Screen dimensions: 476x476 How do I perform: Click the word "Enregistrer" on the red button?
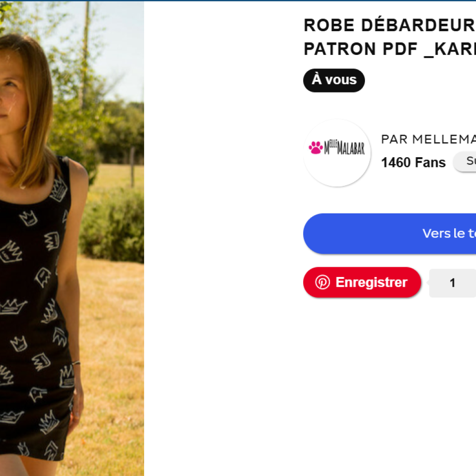(x=371, y=282)
